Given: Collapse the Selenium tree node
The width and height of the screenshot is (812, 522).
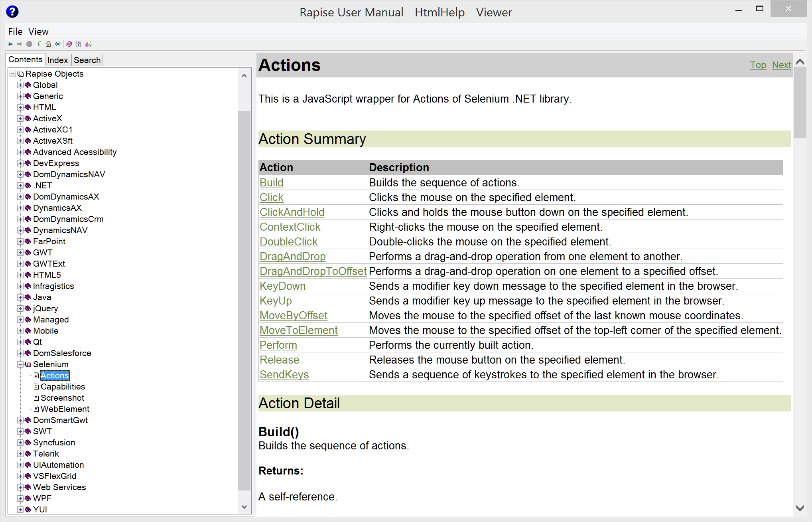Looking at the screenshot, I should click(20, 364).
